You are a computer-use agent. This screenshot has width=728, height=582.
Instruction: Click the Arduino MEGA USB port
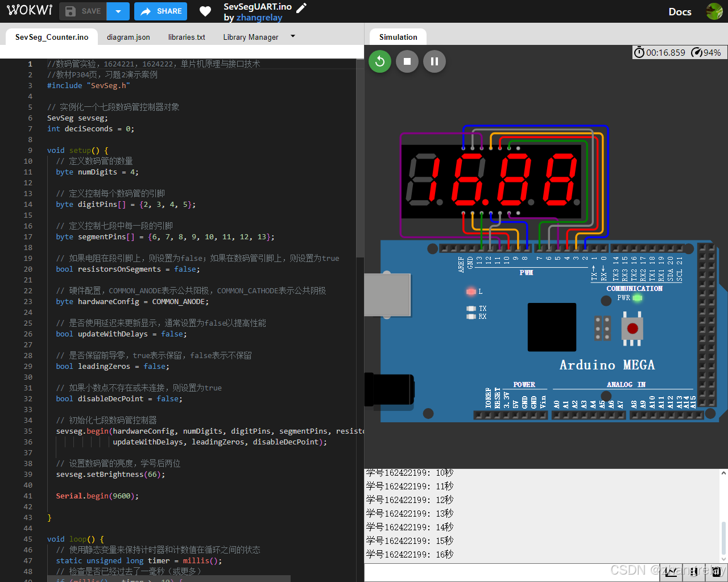tap(387, 294)
